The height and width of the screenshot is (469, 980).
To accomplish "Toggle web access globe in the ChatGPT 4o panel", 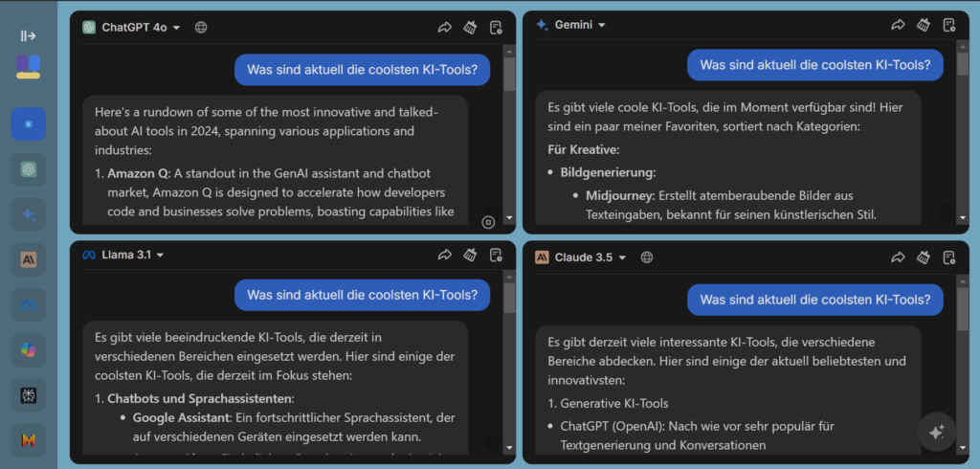I will pos(201,27).
